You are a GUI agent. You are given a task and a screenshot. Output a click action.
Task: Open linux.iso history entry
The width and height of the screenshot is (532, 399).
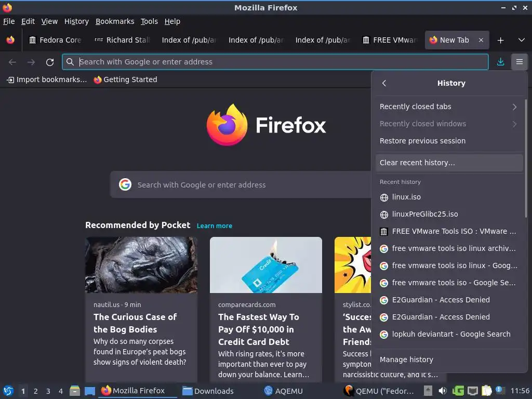click(449, 197)
